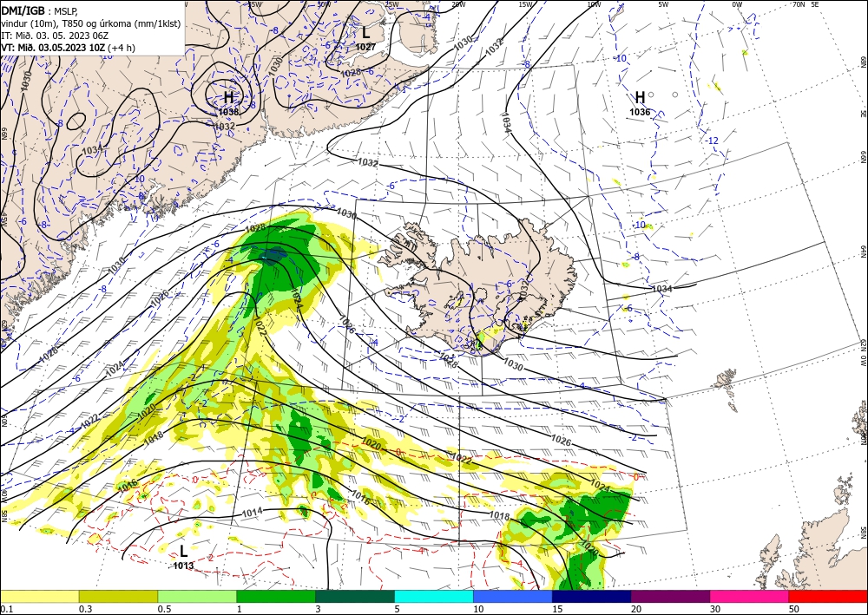Screen dimensions: 868x615
Task: Click the '15W' longitude label at top
Action: click(x=526, y=4)
